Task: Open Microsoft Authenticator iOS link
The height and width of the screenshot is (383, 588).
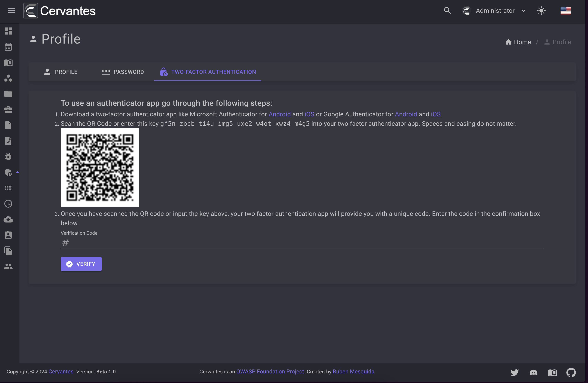Action: pyautogui.click(x=309, y=114)
